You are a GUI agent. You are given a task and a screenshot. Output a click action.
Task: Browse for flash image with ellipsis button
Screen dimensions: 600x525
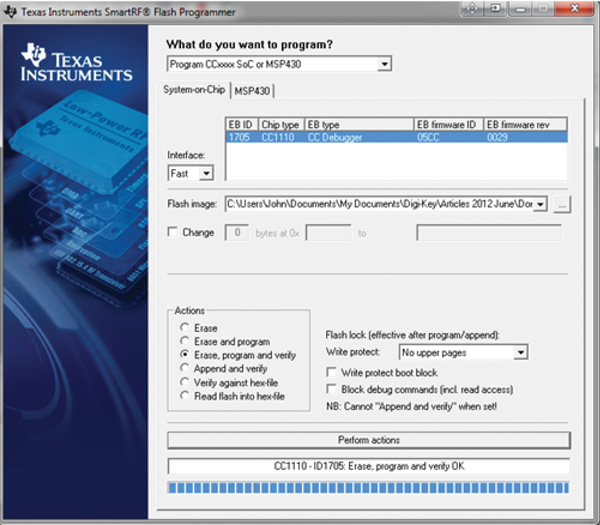(562, 204)
